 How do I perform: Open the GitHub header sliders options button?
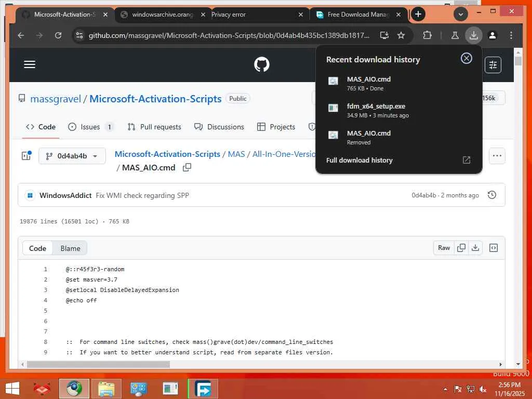point(493,65)
